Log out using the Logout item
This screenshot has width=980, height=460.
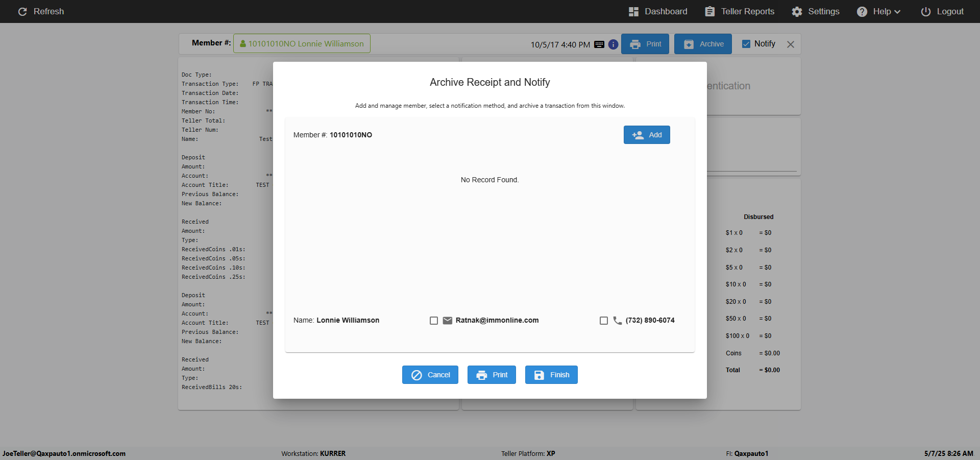pyautogui.click(x=942, y=11)
